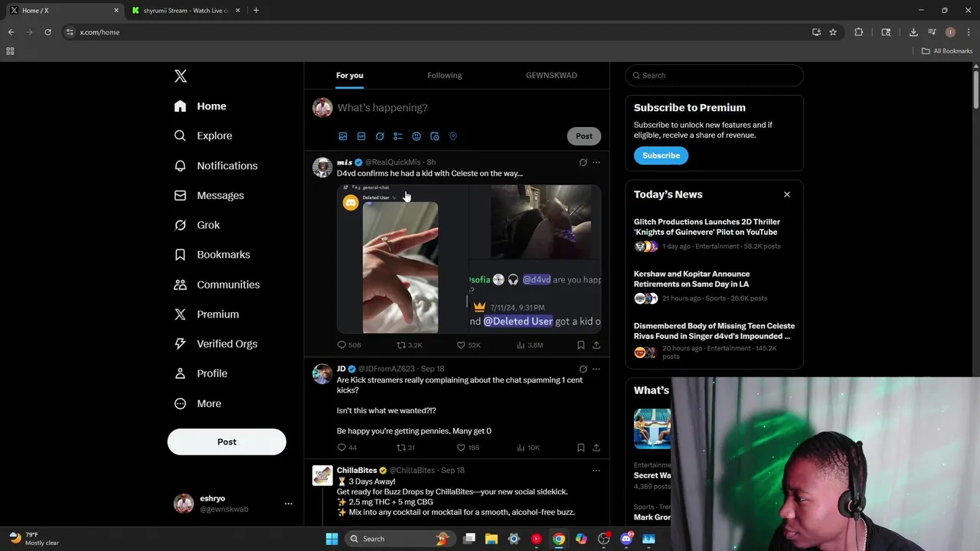Open the ChillaBites profile name
This screenshot has width=980, height=551.
[357, 471]
